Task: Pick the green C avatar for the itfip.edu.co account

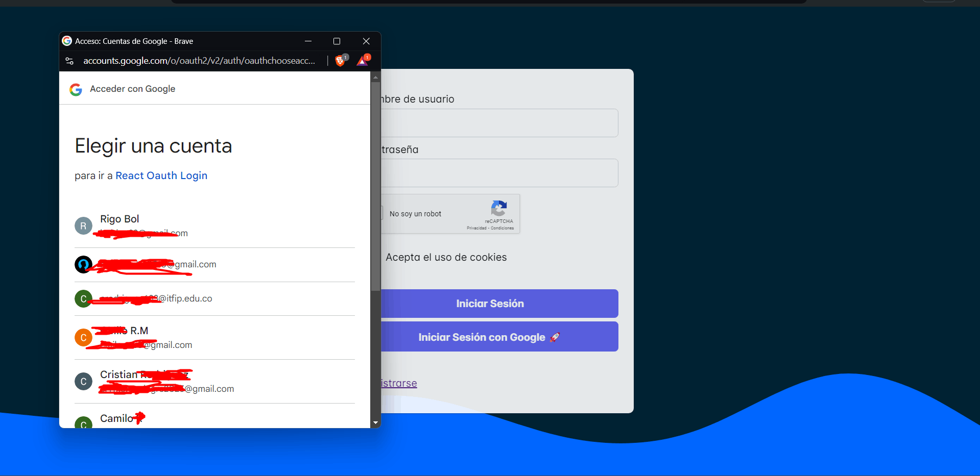Action: 83,298
